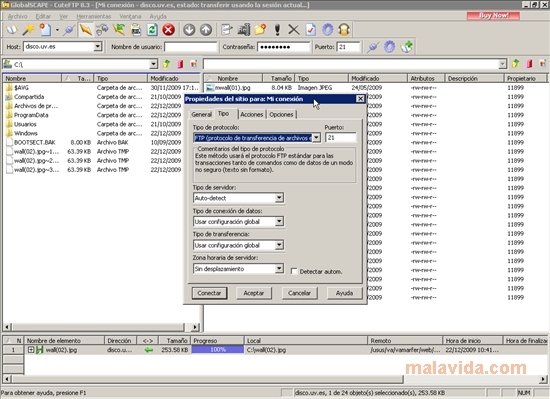Screen dimensions: 550x399
Task: Select the BOOTSECT.BAK file in local pane
Action: tap(35, 142)
